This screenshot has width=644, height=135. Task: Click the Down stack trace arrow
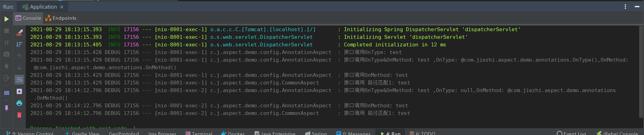point(19,68)
